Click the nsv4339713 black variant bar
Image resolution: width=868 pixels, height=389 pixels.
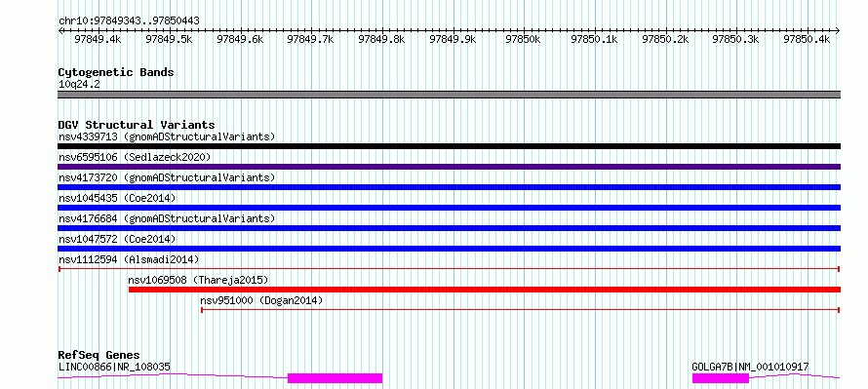[x=449, y=146]
